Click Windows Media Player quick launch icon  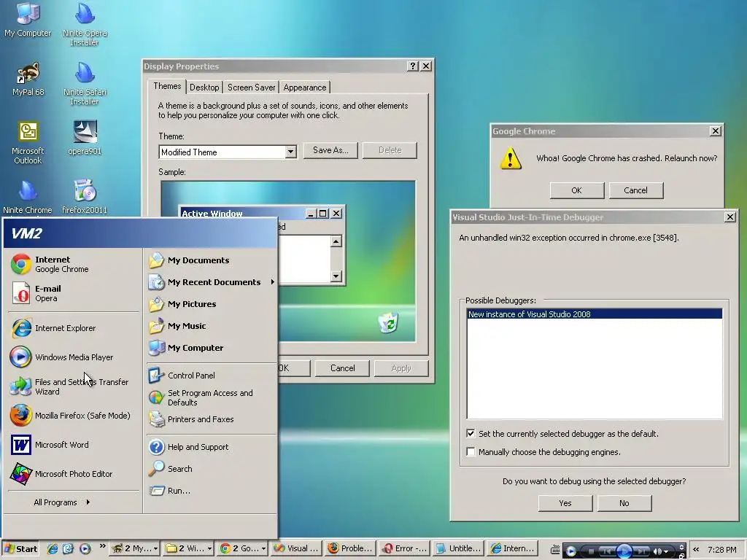(85, 549)
